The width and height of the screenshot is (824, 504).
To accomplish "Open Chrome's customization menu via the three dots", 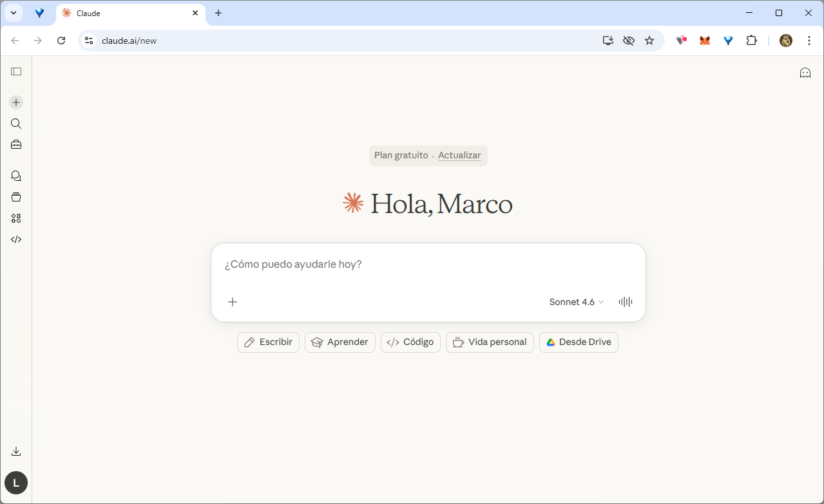I will pos(809,40).
